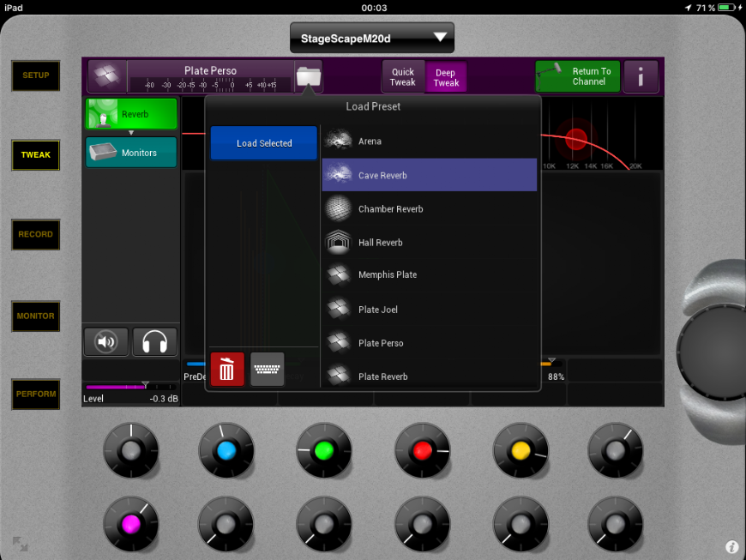Image resolution: width=746 pixels, height=560 pixels.
Task: Click the fullscreen arrows icon bottom-left
Action: (x=20, y=543)
